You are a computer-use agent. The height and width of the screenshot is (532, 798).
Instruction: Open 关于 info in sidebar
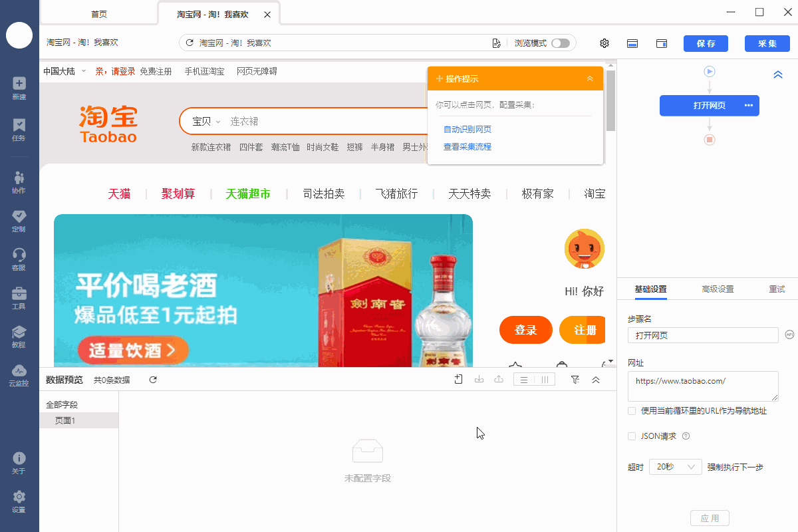[19, 463]
